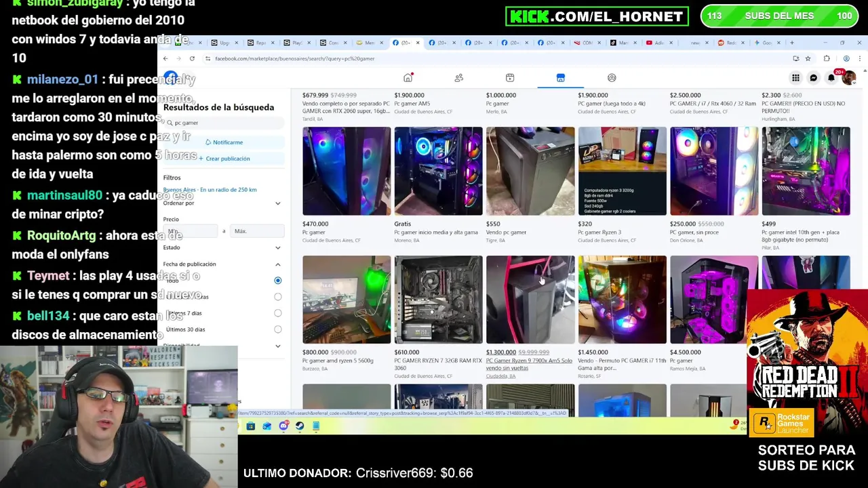Click the 'KICK.COM/EL_HORNET' overlay banner
The width and height of the screenshot is (868, 488).
tap(597, 16)
